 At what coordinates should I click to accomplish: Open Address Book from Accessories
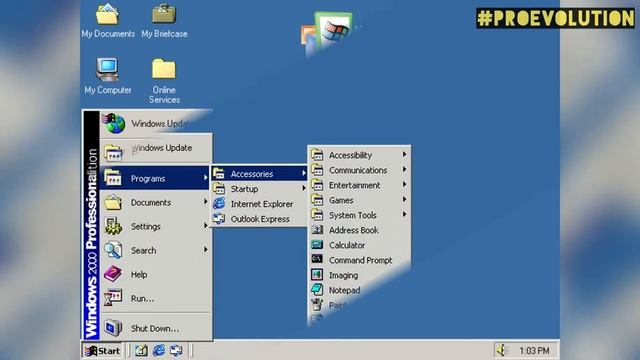[359, 230]
